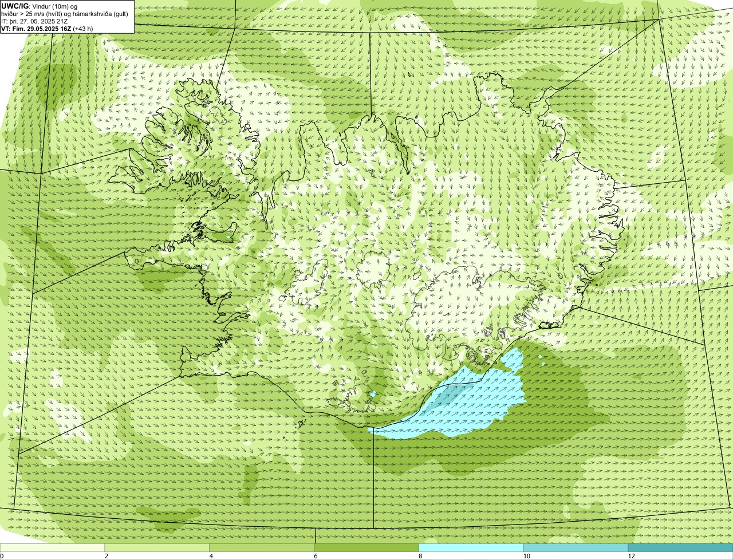Click the legend tick label '2'

pos(107,556)
